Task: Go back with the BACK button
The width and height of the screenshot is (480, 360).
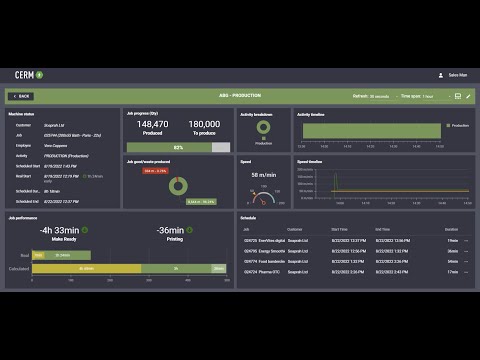Action: pyautogui.click(x=21, y=96)
